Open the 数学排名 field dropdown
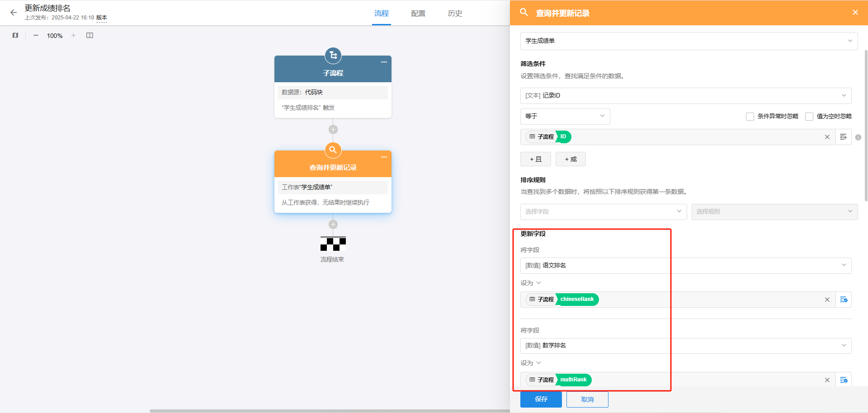This screenshot has width=868, height=413. [686, 346]
